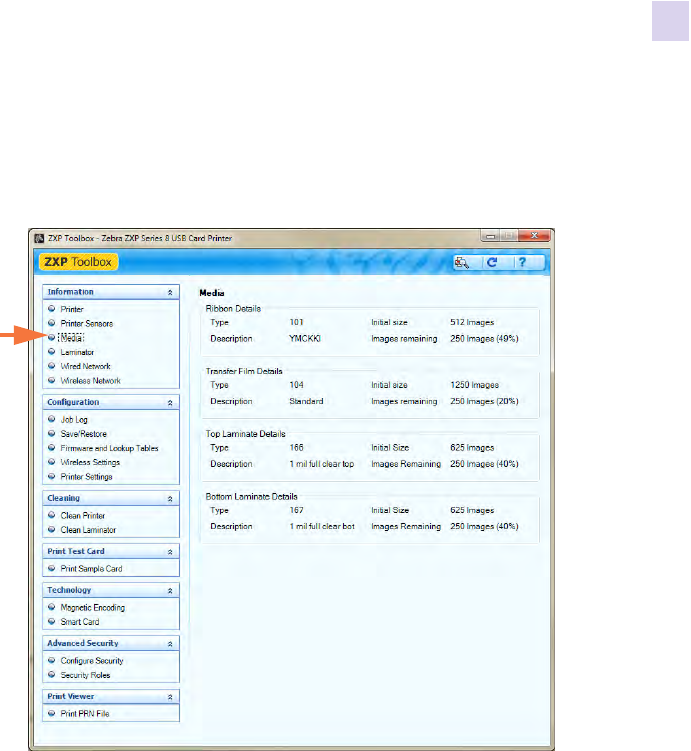Click the bullet icon beside Laminator

(x=52, y=352)
